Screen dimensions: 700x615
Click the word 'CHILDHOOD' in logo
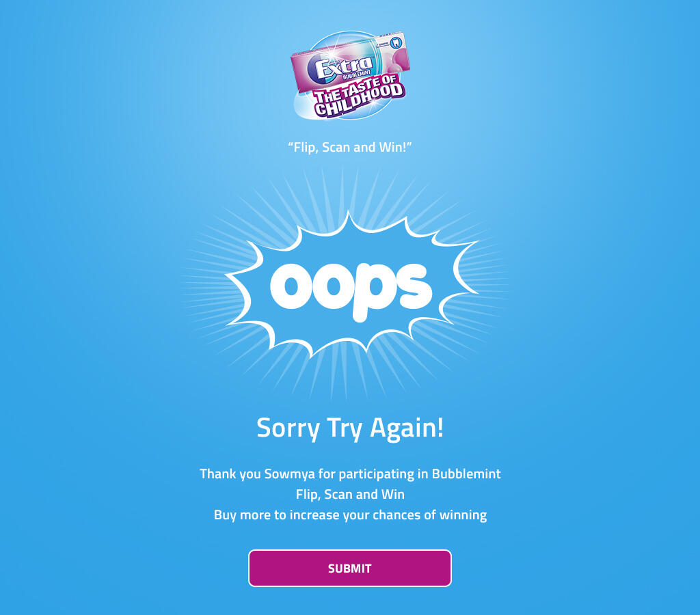pos(360,102)
